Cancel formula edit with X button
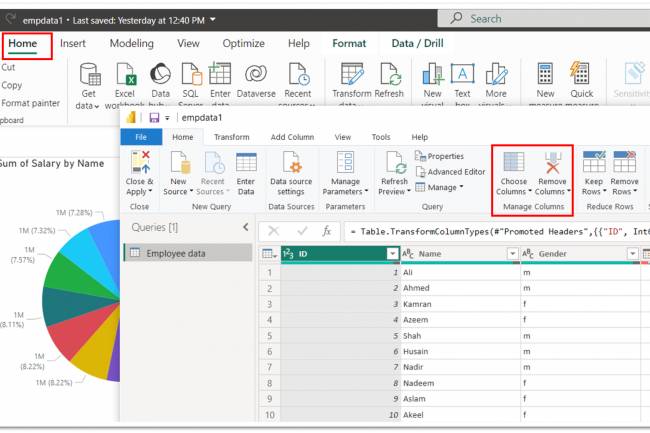Screen dimensions: 650x433 click(273, 231)
